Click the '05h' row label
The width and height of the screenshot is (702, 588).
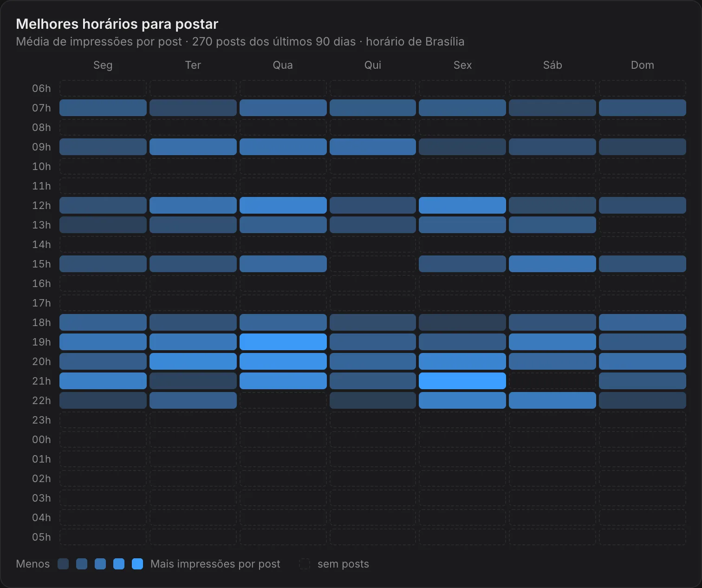pos(41,537)
